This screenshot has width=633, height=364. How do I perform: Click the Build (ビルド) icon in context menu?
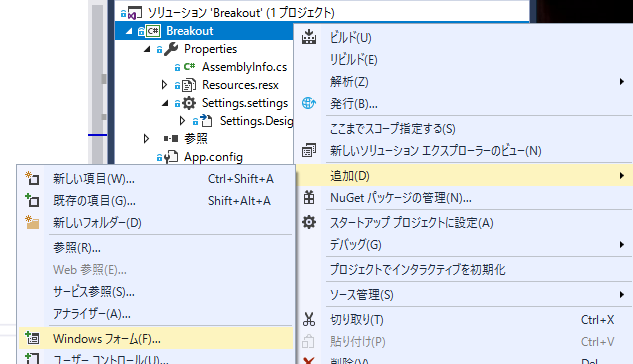click(309, 37)
